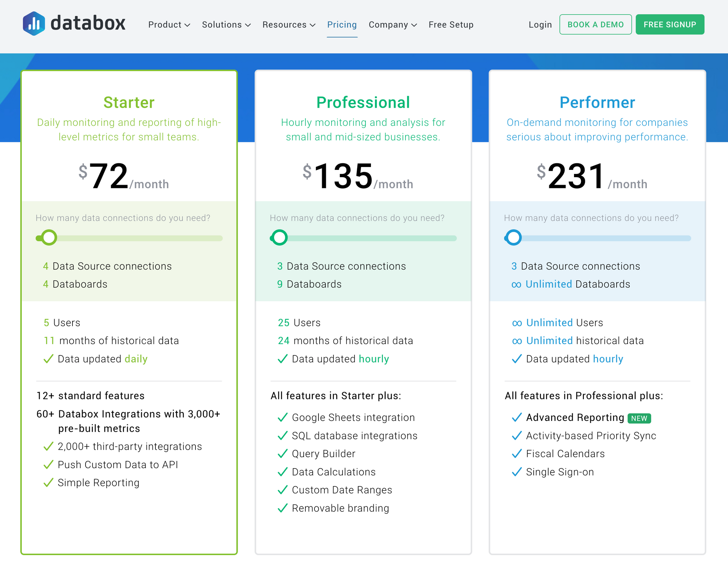Click 'All features in Professional plus:' heading
Screen dimensions: 728x574
pos(584,396)
